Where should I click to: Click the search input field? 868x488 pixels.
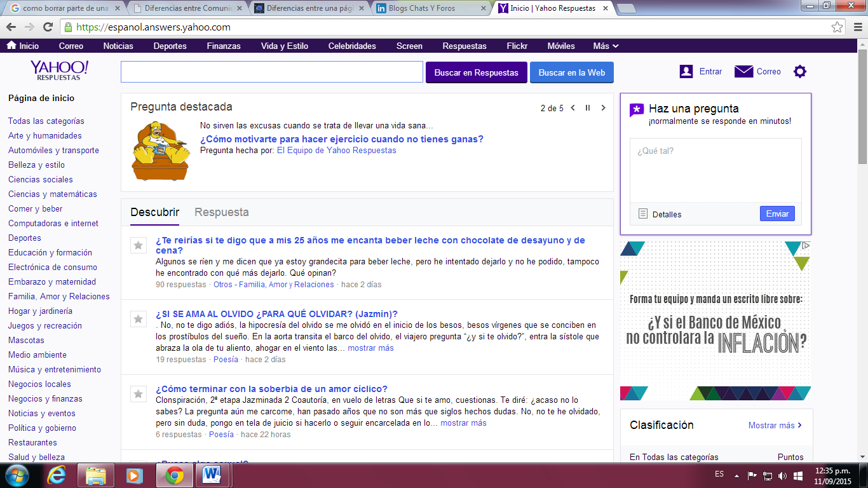point(271,72)
